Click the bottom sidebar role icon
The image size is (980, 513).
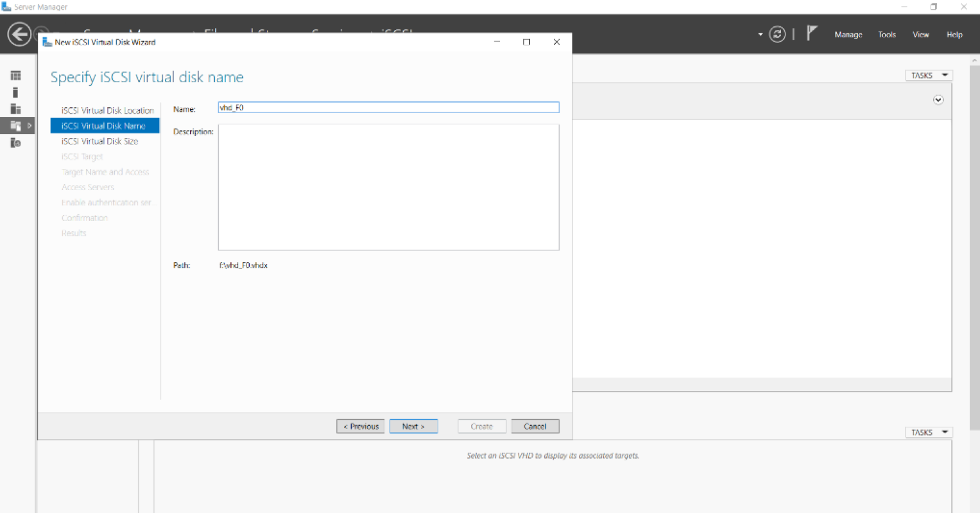pos(15,143)
